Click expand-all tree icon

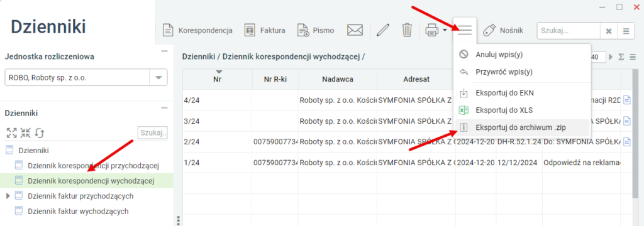(x=11, y=132)
